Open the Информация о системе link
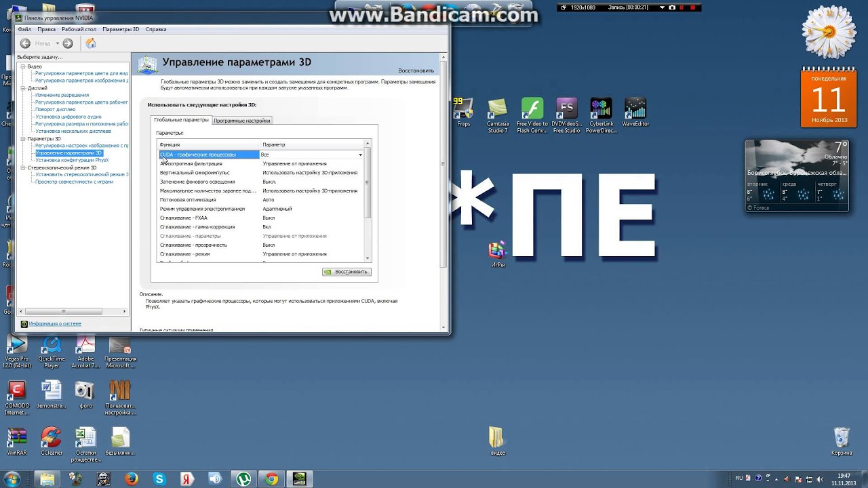The height and width of the screenshot is (488, 868). [x=55, y=324]
